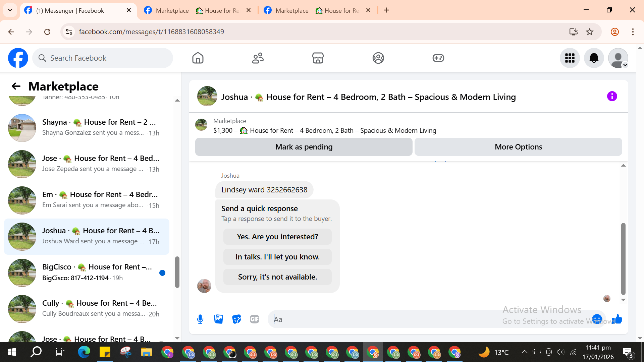The height and width of the screenshot is (362, 644).
Task: Open the sticker picker icon
Action: point(236,319)
